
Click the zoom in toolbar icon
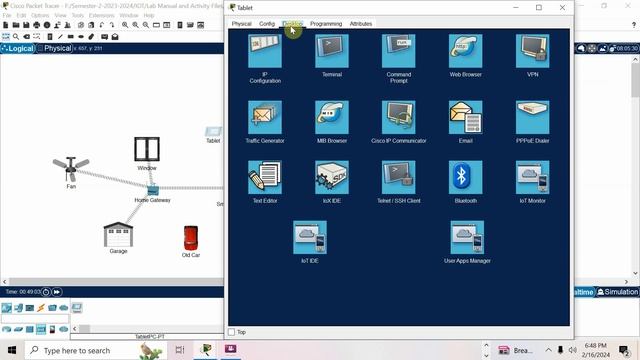pyautogui.click(x=125, y=25)
